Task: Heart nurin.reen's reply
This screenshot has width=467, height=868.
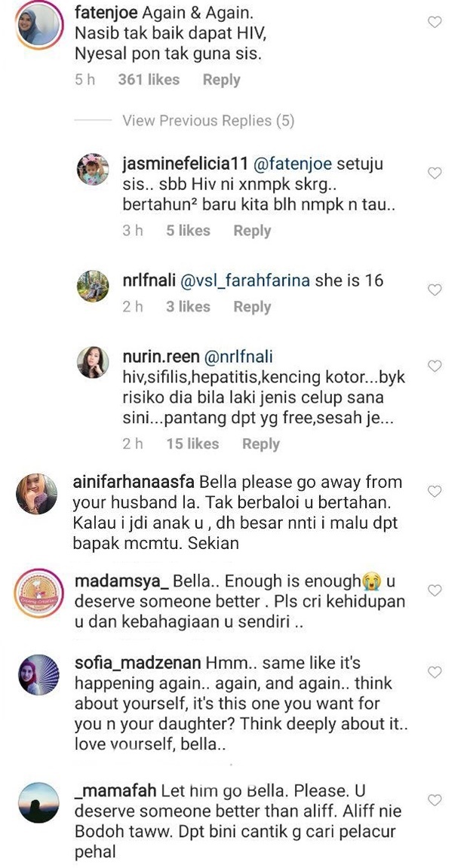Action: point(435,366)
